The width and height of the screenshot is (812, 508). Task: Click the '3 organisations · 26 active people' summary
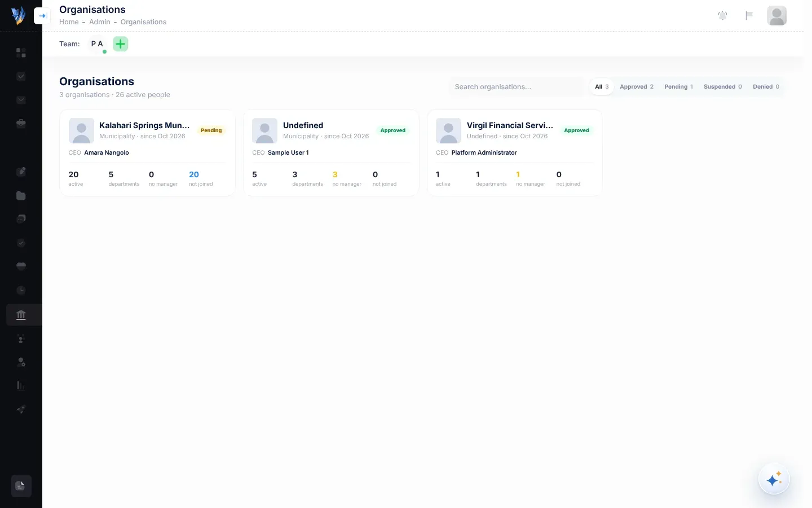click(x=114, y=95)
